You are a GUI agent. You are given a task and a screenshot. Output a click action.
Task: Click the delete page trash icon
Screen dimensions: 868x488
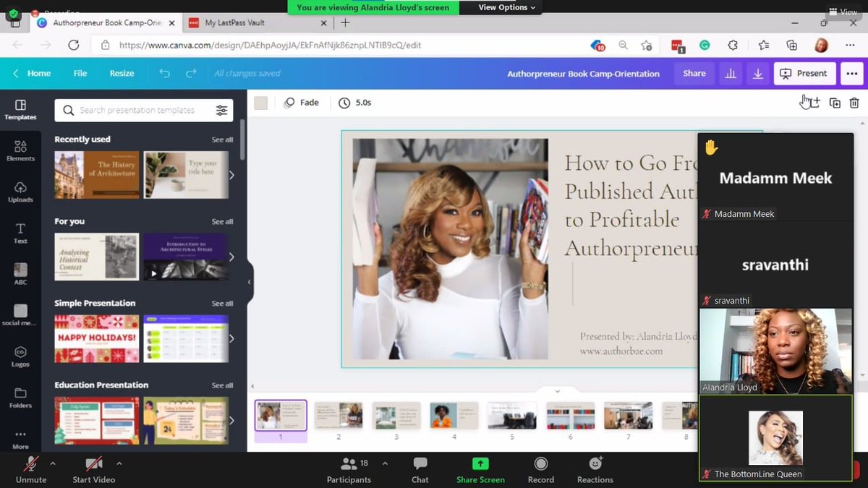[854, 103]
